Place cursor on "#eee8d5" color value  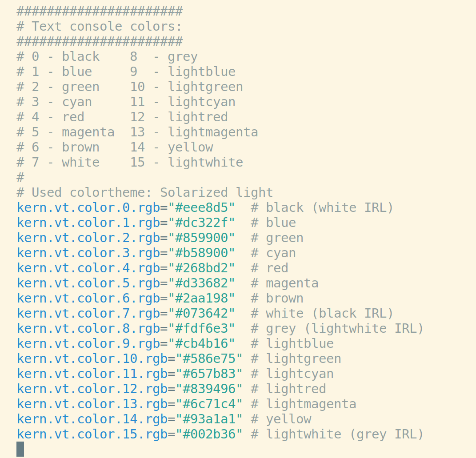click(202, 208)
